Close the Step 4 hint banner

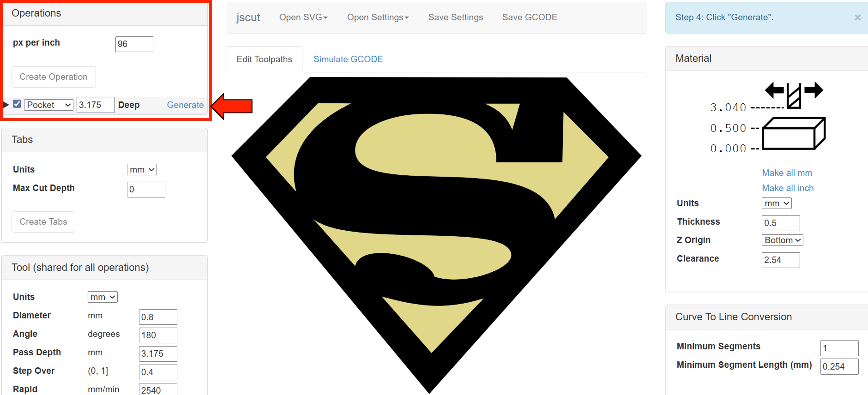857,18
